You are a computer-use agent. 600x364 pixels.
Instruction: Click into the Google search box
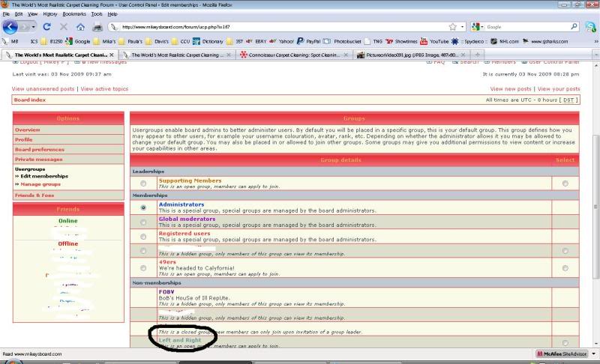click(525, 27)
